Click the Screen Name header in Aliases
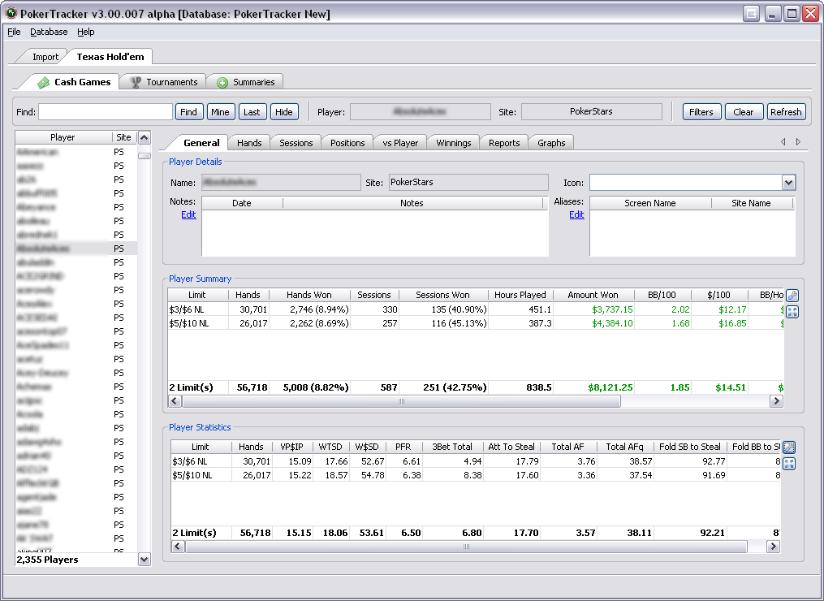Image resolution: width=826 pixels, height=602 pixels. pos(650,203)
